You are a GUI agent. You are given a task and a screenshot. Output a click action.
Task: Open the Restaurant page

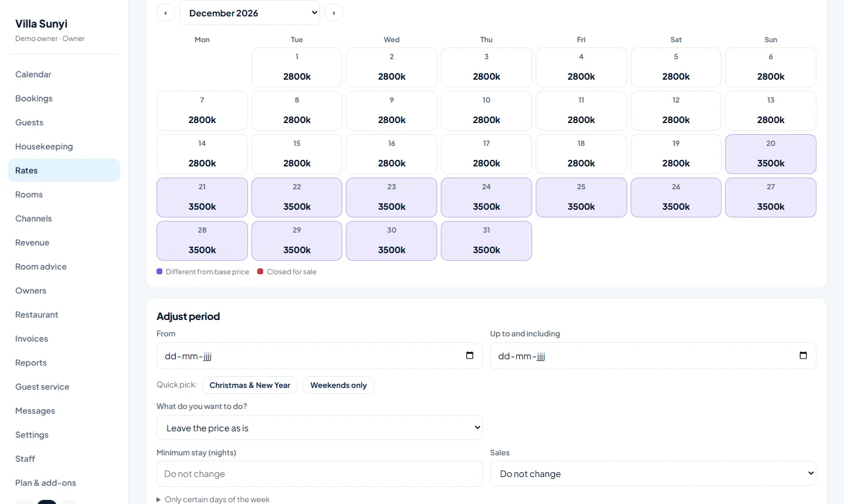point(64,315)
